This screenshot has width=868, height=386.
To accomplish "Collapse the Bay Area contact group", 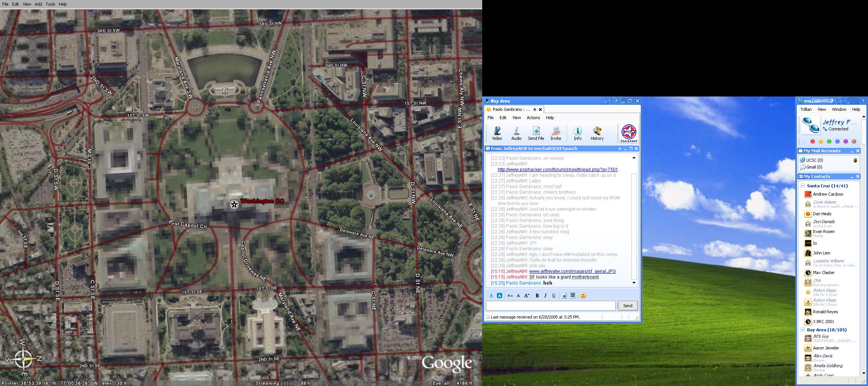I will 803,330.
